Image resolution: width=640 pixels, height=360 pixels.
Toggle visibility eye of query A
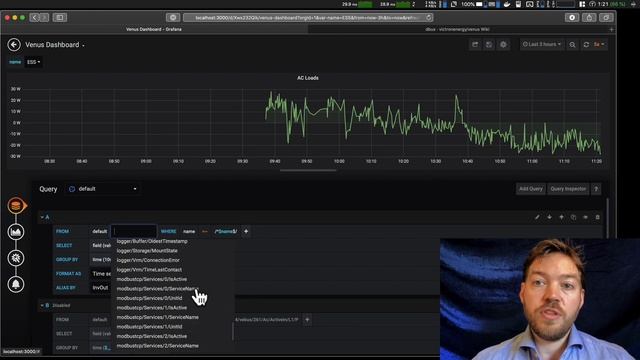point(585,217)
